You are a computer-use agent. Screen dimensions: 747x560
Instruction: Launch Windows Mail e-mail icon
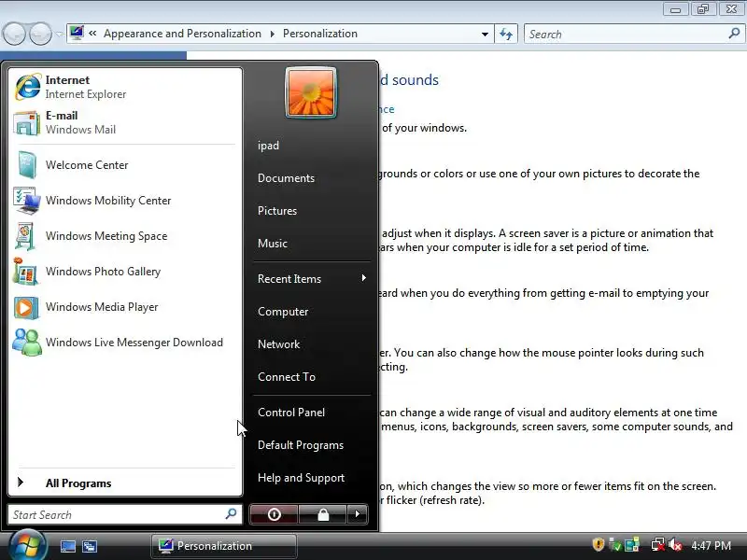[27, 123]
